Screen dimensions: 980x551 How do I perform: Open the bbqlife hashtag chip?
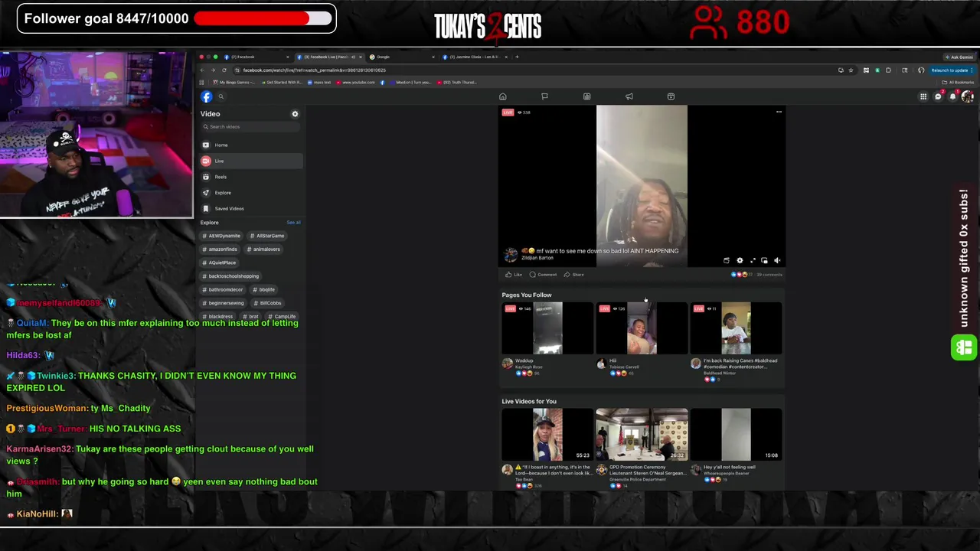click(x=264, y=289)
